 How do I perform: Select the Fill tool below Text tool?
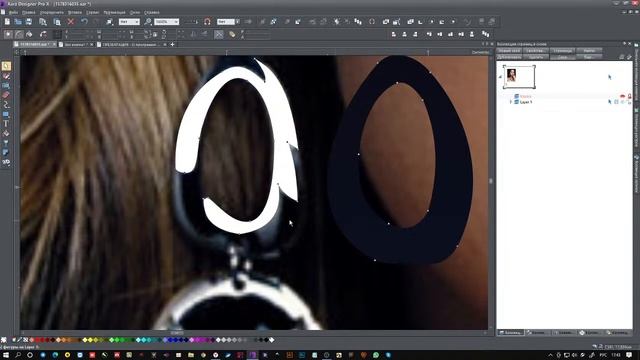point(6,133)
